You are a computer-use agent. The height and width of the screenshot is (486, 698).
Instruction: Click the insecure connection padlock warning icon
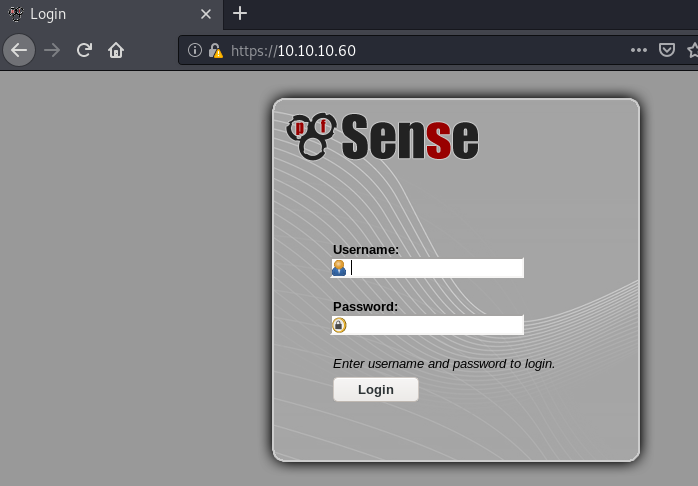tap(215, 50)
